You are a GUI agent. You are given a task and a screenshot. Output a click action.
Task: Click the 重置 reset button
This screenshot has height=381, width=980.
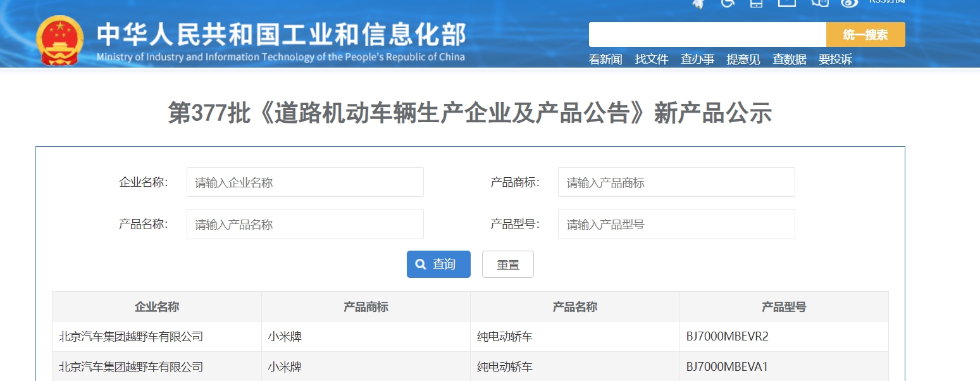[507, 265]
